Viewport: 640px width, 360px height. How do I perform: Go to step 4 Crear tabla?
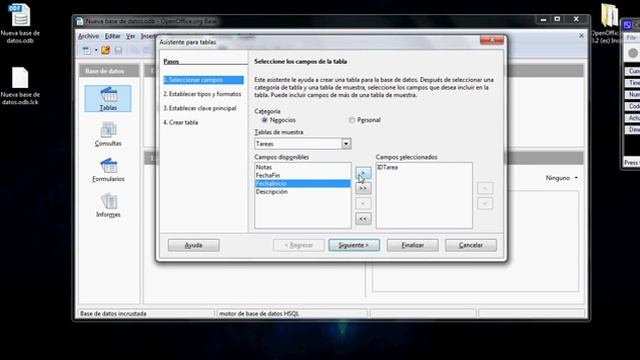click(x=181, y=122)
